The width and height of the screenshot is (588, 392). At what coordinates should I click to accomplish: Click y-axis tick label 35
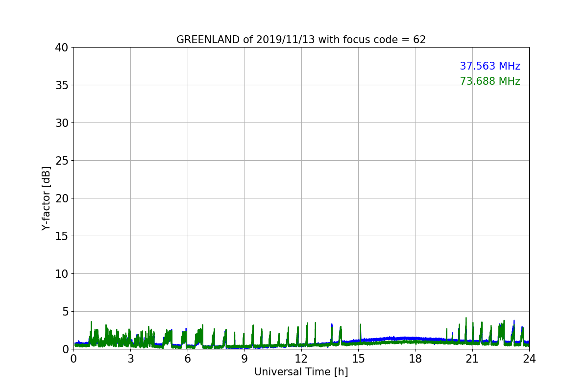[62, 85]
